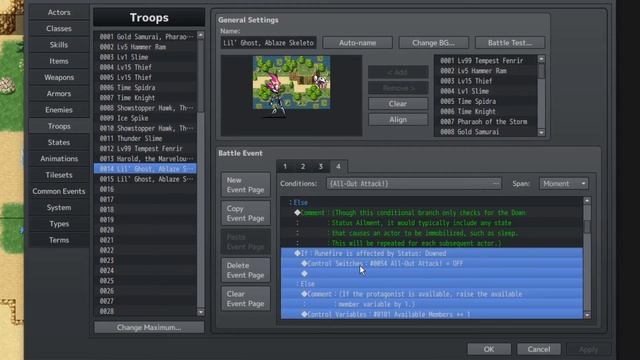Image resolution: width=640 pixels, height=360 pixels.
Task: Select troop 0003 Lv1 Slime
Action: 145,57
